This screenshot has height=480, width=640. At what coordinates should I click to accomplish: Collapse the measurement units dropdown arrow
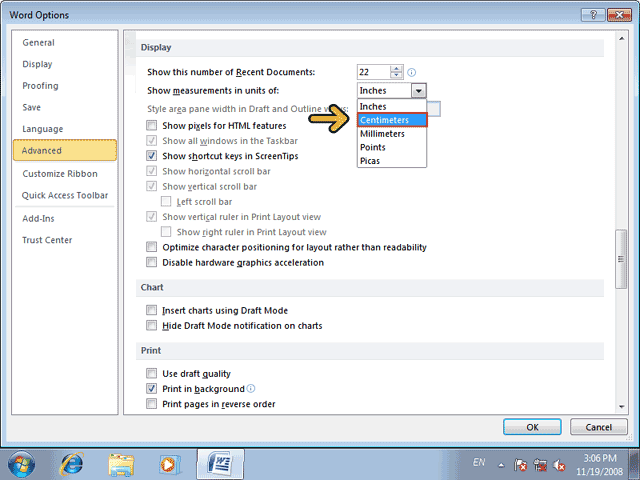419,91
